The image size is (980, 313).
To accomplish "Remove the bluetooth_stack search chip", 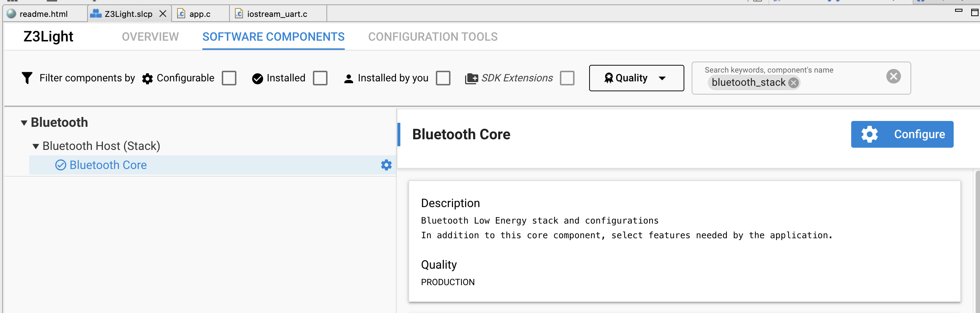I will 793,83.
